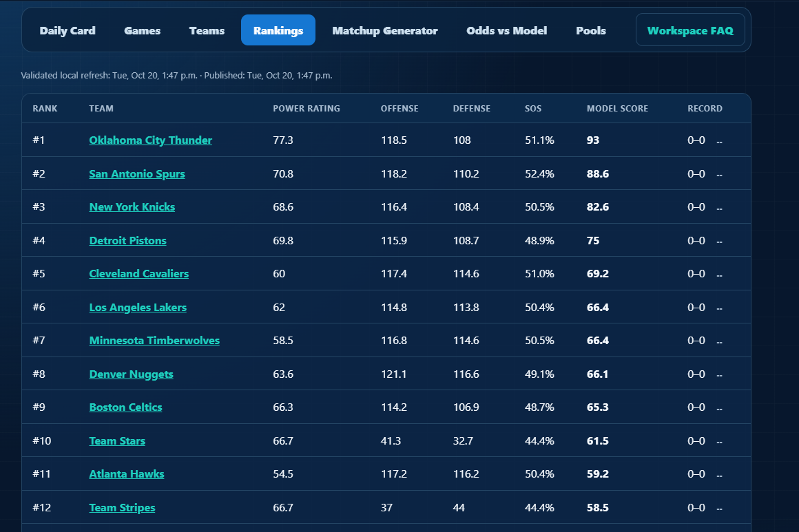Screen dimensions: 799x532
Task: Click the model score value 93
Action: click(x=593, y=140)
